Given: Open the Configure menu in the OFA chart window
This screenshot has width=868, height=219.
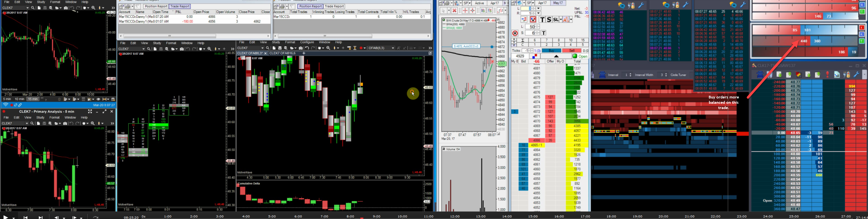Looking at the screenshot, I should 307,42.
